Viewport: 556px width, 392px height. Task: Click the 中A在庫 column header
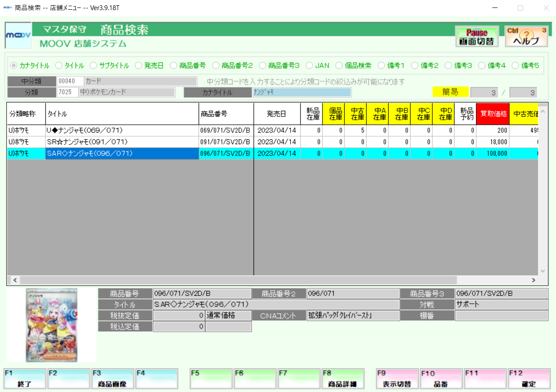click(x=378, y=114)
